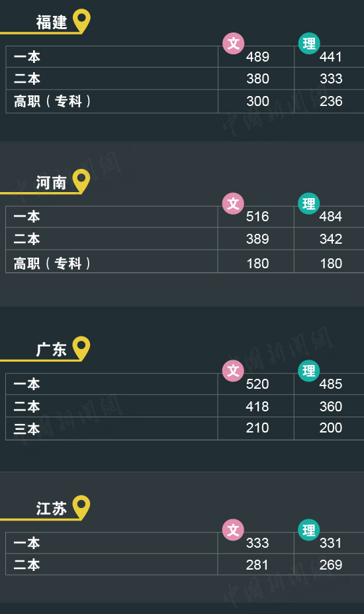Screen dimensions: 364x614
Task: Click the 485 score in 广东 table
Action: tap(331, 384)
